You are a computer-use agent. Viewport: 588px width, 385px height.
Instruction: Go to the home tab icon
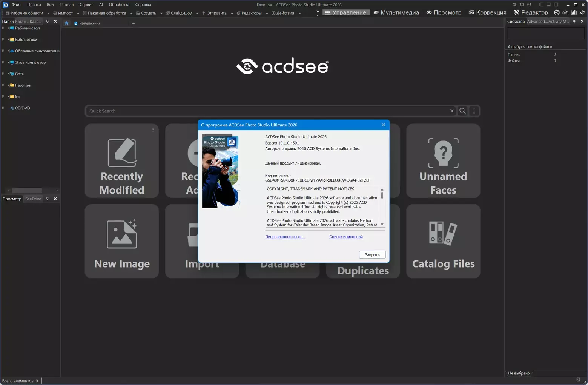coord(67,23)
